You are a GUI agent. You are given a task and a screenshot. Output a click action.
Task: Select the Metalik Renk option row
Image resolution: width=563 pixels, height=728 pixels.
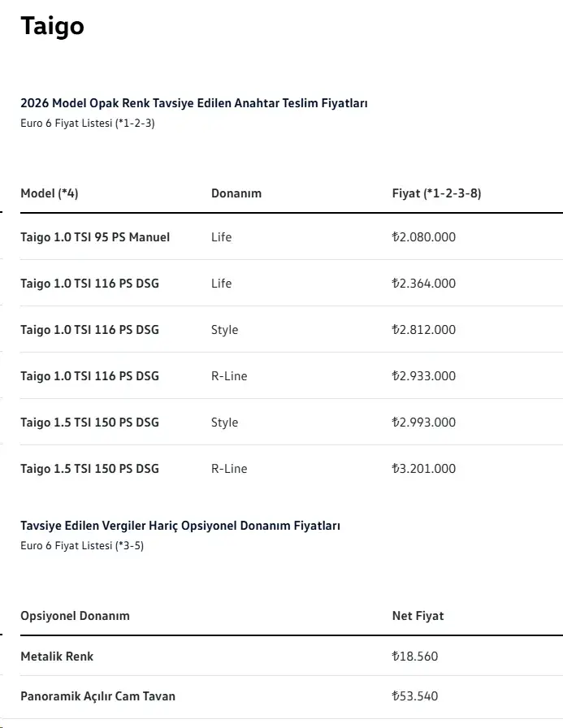click(x=292, y=656)
